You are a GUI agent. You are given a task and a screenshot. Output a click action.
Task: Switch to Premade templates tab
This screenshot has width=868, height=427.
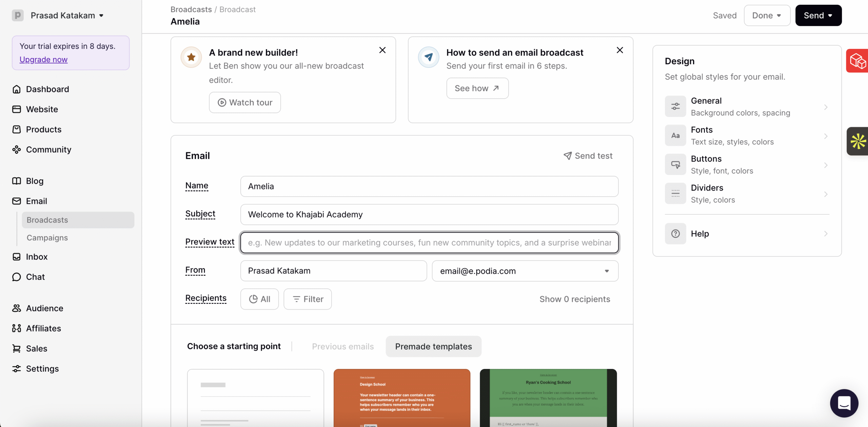click(433, 347)
